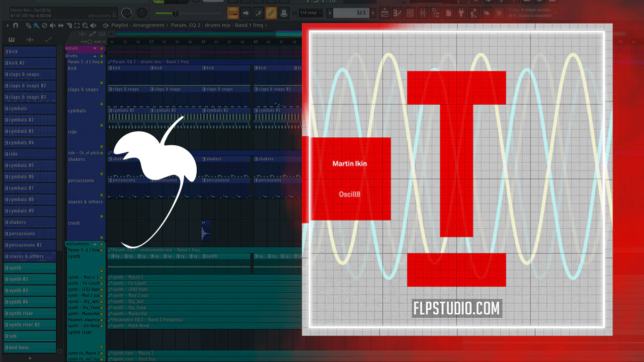Mute the vocals group track

point(102,48)
